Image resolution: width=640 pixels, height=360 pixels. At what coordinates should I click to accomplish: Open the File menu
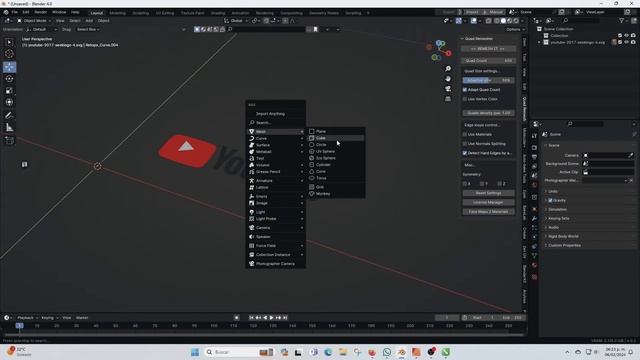point(14,13)
